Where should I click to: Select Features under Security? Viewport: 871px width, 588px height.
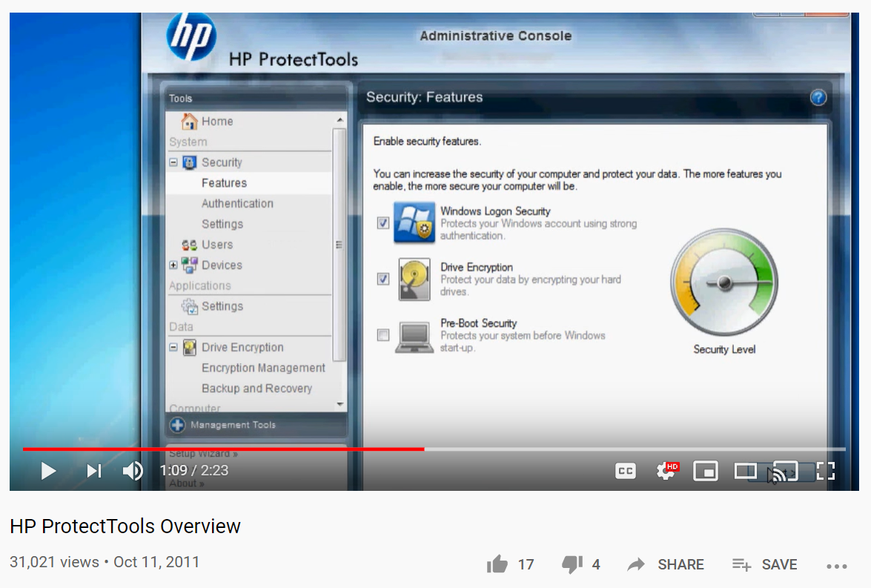coord(225,182)
